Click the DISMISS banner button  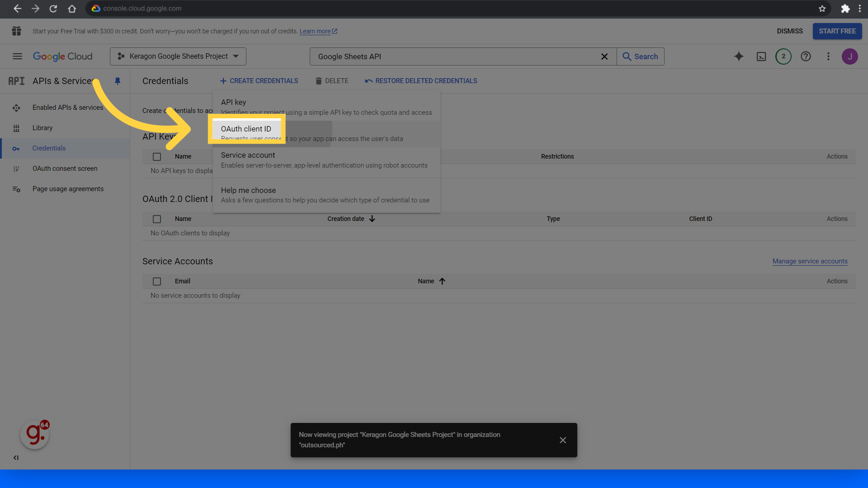(x=790, y=31)
